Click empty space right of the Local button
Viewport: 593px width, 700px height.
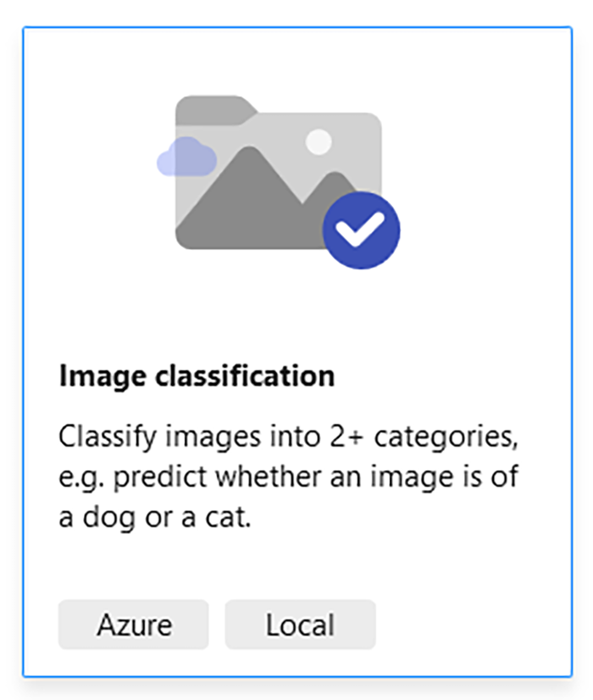466,625
